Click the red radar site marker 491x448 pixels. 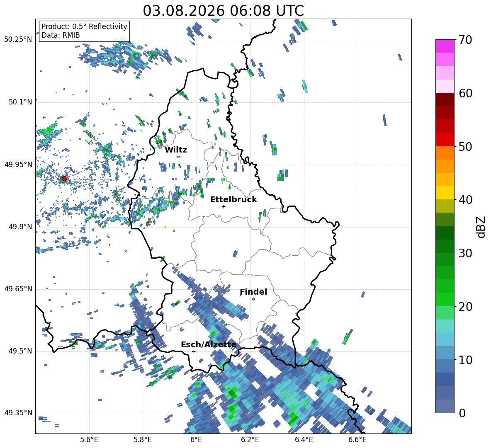[64, 178]
